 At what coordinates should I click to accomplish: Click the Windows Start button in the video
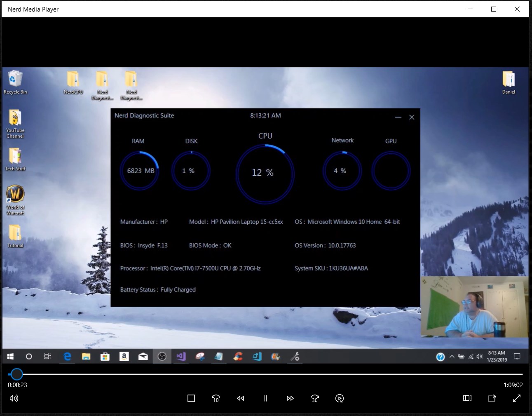pyautogui.click(x=11, y=356)
